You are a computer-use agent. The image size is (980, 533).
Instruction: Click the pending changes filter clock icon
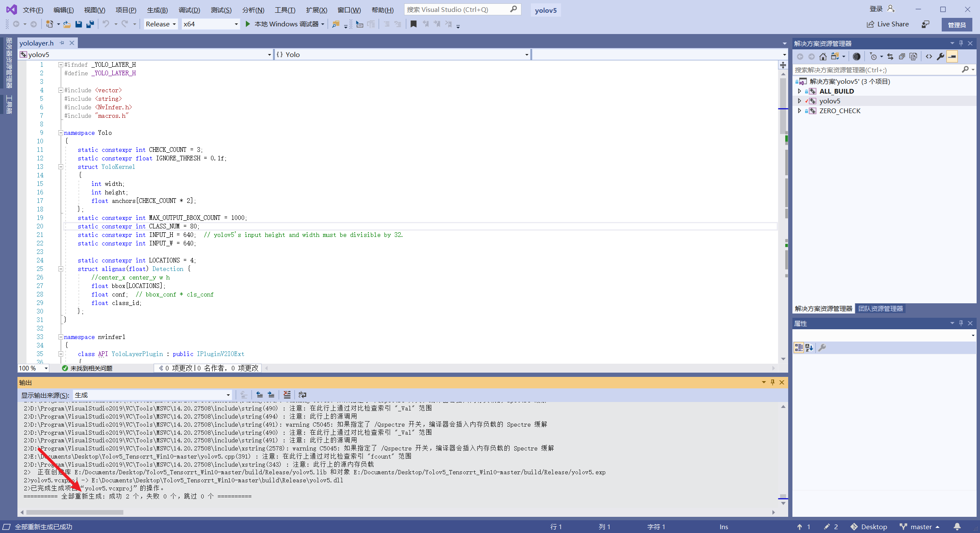click(873, 57)
